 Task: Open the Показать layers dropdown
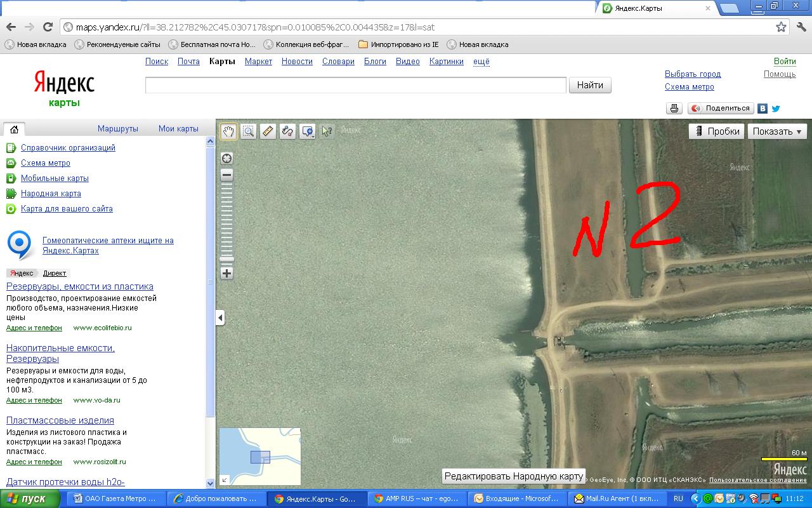pos(776,131)
